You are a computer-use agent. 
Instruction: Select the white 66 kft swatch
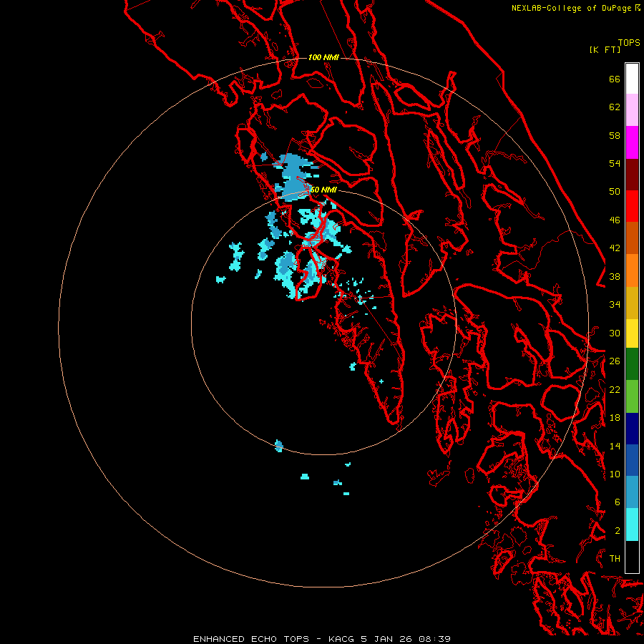pyautogui.click(x=632, y=79)
